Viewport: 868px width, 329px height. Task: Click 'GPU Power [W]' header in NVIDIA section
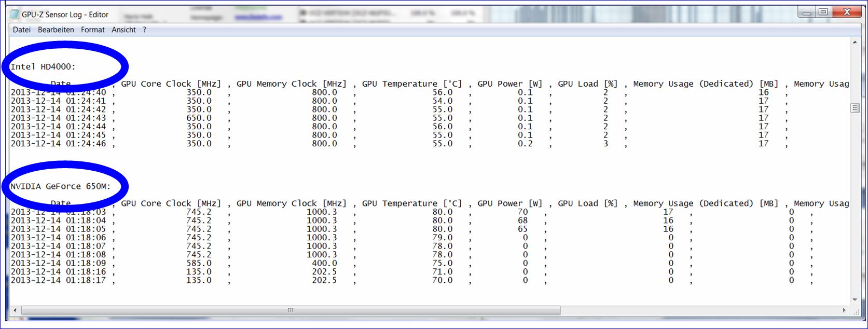pos(510,203)
